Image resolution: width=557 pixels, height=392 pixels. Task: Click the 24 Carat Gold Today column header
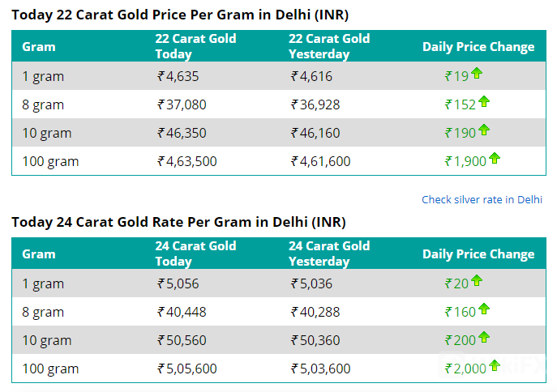coord(195,254)
